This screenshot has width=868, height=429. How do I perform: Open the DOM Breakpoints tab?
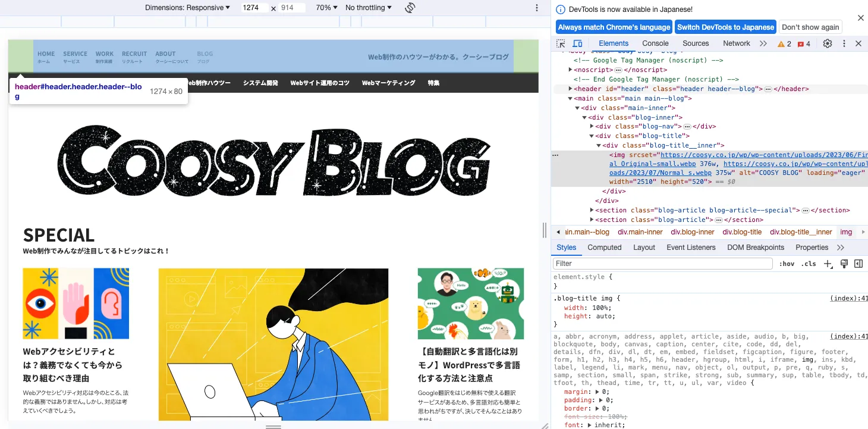(756, 248)
